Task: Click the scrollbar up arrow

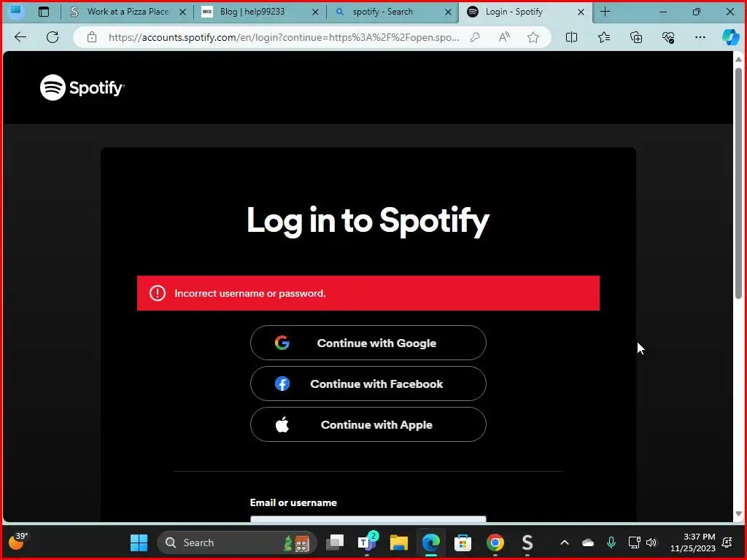Action: click(738, 60)
